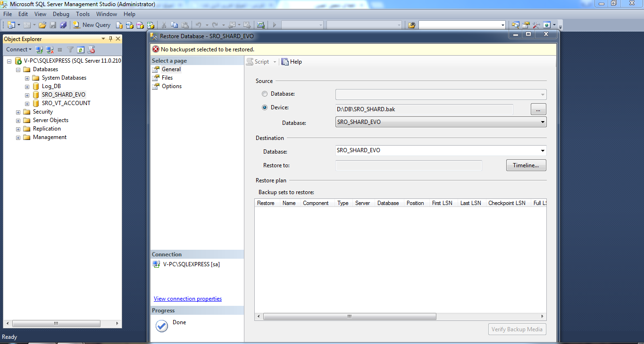Open the Solution Explorer toolbar icon

515,25
